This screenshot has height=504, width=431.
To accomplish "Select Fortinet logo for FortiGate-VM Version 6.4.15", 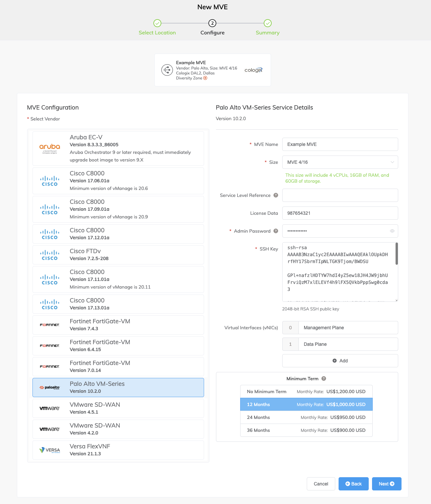I will (50, 346).
